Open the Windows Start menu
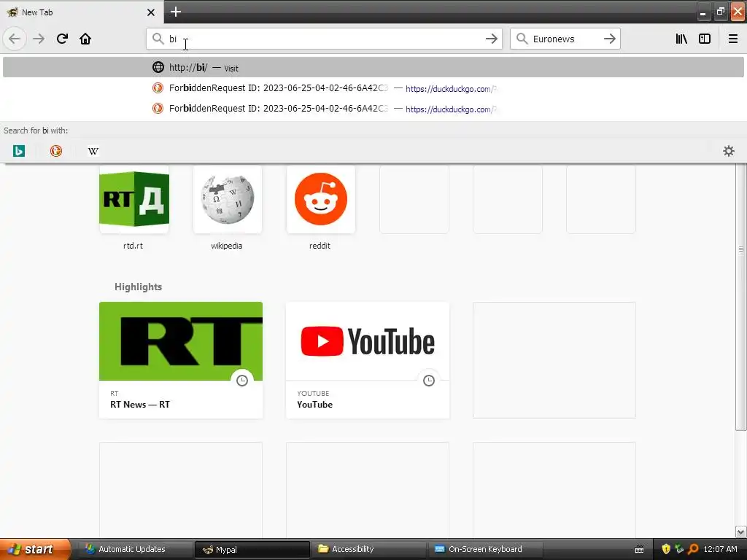 [36, 549]
